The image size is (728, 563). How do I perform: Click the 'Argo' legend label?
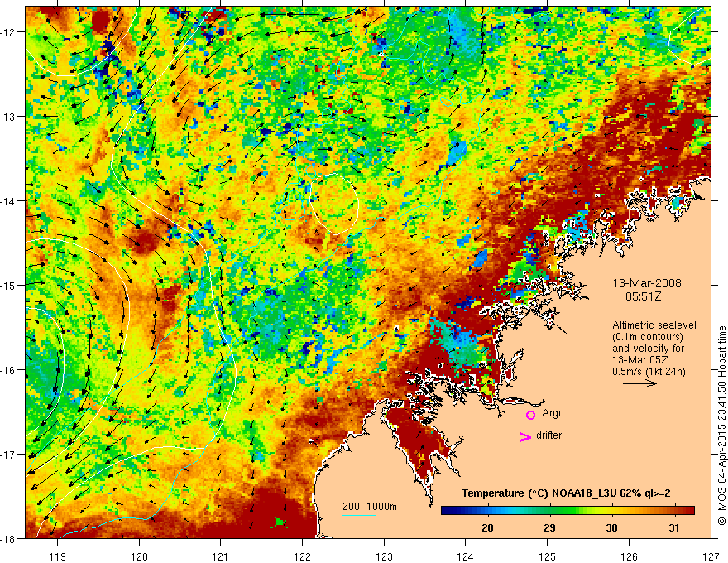coord(553,413)
